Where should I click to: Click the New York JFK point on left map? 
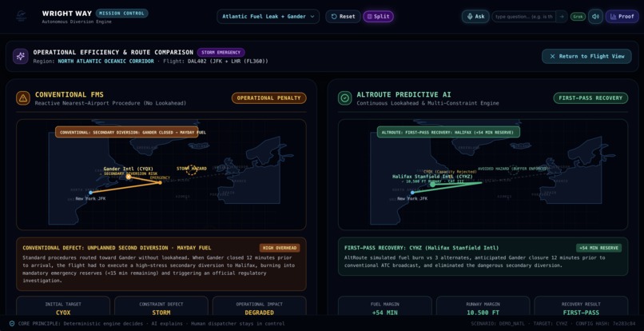tap(91, 193)
